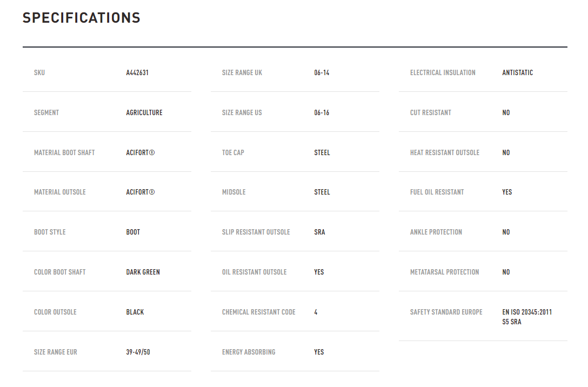Select the EUR size range 39-49/50
Screen dimensions: 588x387
(x=138, y=352)
